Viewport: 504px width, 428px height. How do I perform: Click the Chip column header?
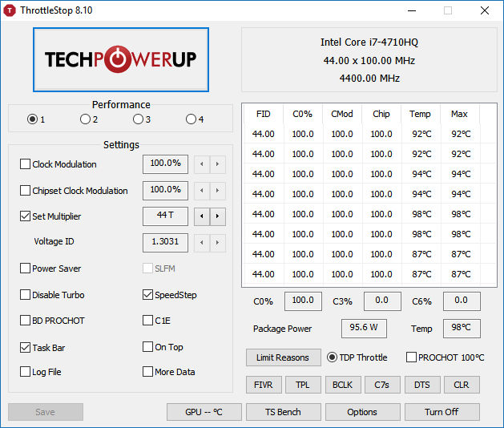[x=381, y=114]
